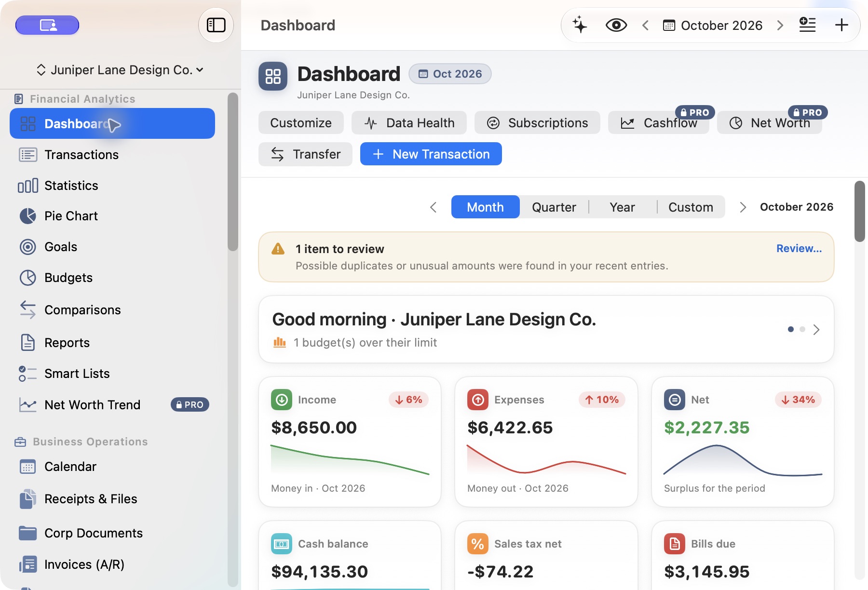Click the plus add button in toolbar

(841, 25)
